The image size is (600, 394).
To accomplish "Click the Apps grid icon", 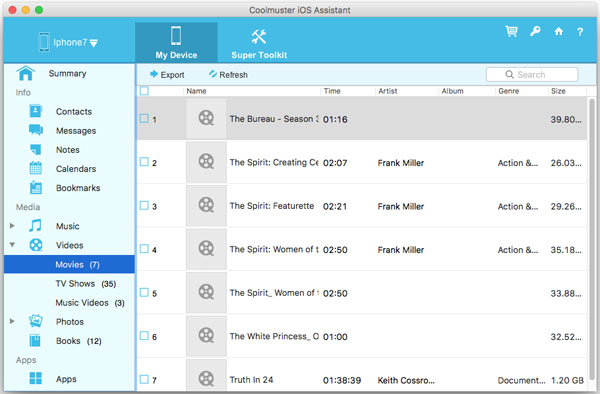I will (x=36, y=378).
